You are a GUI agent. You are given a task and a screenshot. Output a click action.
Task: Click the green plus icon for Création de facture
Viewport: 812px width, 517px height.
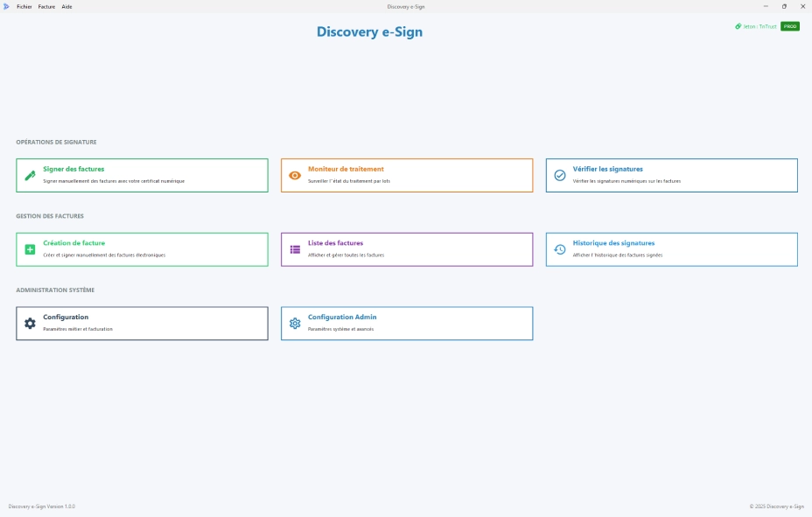tap(30, 248)
